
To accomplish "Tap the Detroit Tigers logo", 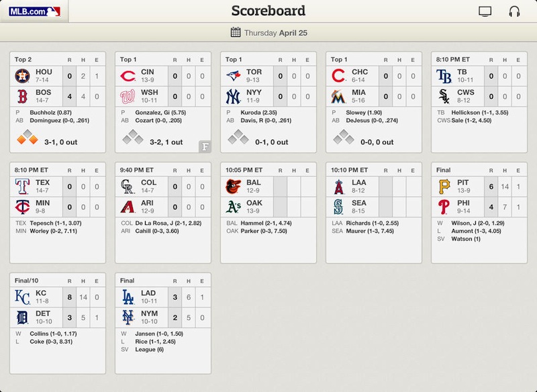I will tap(22, 317).
